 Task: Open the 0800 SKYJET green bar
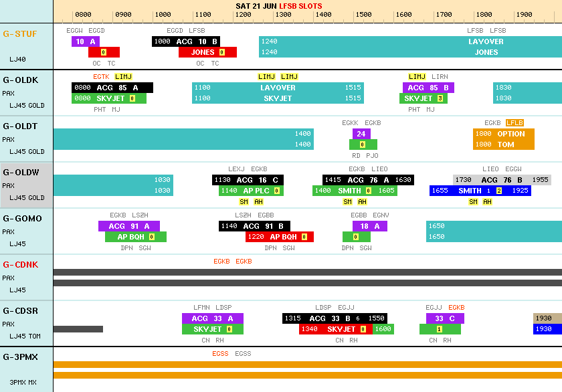tap(109, 98)
